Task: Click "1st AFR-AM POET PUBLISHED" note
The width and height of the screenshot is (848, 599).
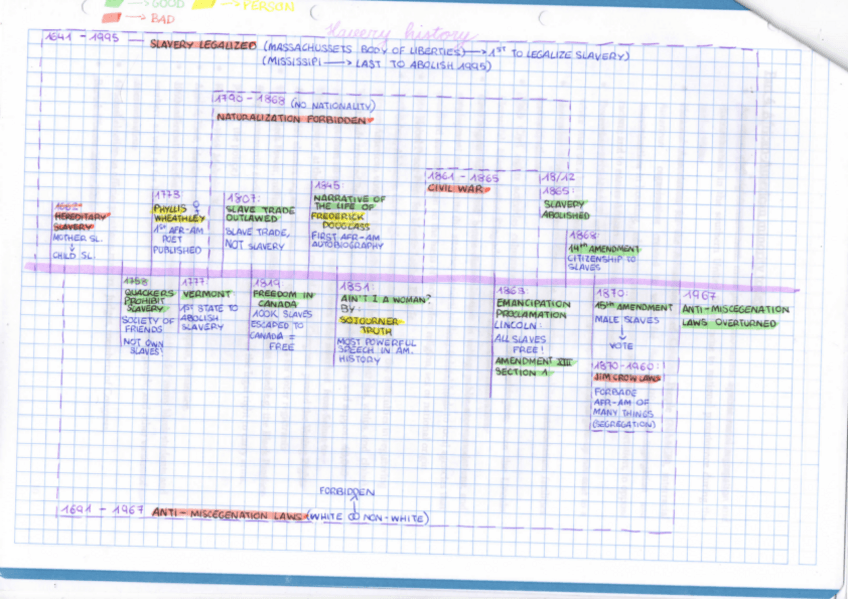Action: [x=177, y=240]
